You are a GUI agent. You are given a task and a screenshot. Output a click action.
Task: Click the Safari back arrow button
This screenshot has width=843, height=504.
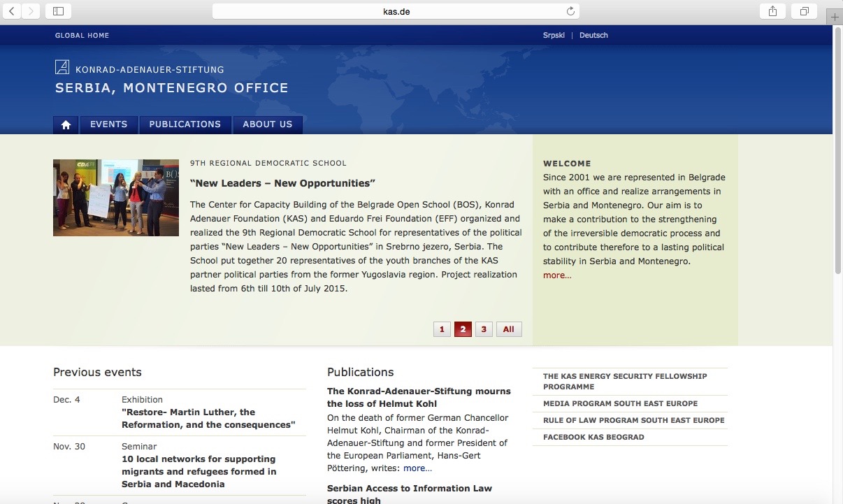pos(12,11)
